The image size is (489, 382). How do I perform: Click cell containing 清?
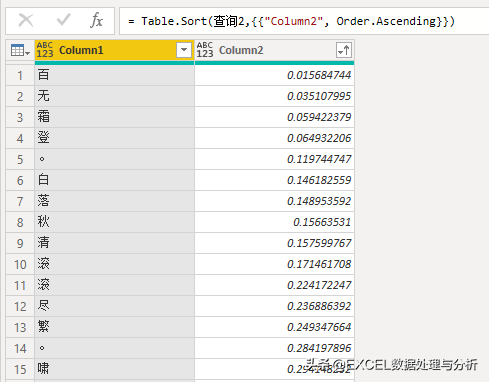[114, 243]
